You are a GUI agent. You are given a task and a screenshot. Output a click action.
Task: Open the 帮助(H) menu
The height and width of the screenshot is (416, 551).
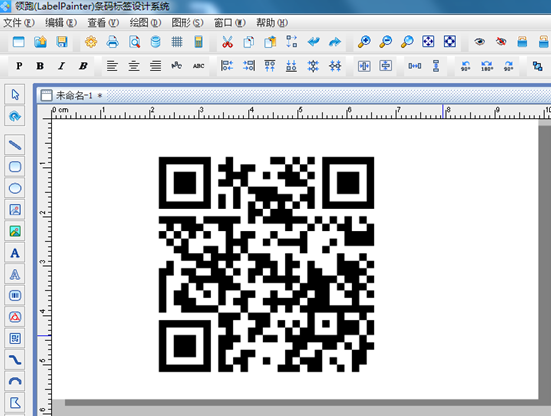pyautogui.click(x=272, y=23)
